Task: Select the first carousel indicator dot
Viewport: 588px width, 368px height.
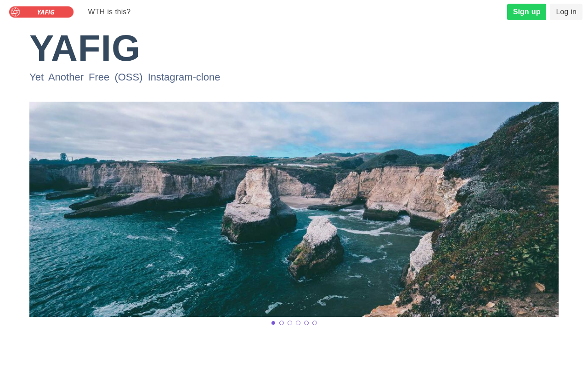Action: pos(273,323)
